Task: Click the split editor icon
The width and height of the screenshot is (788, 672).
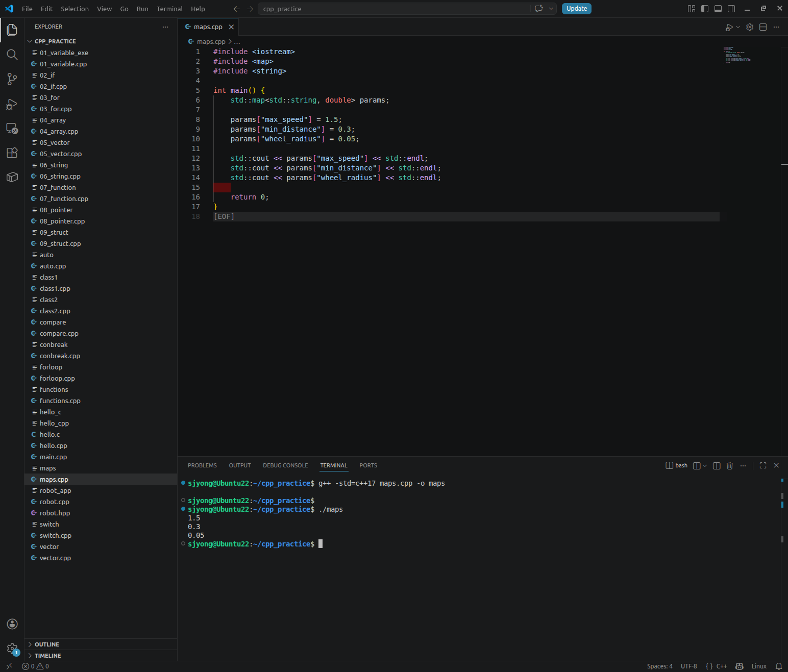Action: [763, 27]
